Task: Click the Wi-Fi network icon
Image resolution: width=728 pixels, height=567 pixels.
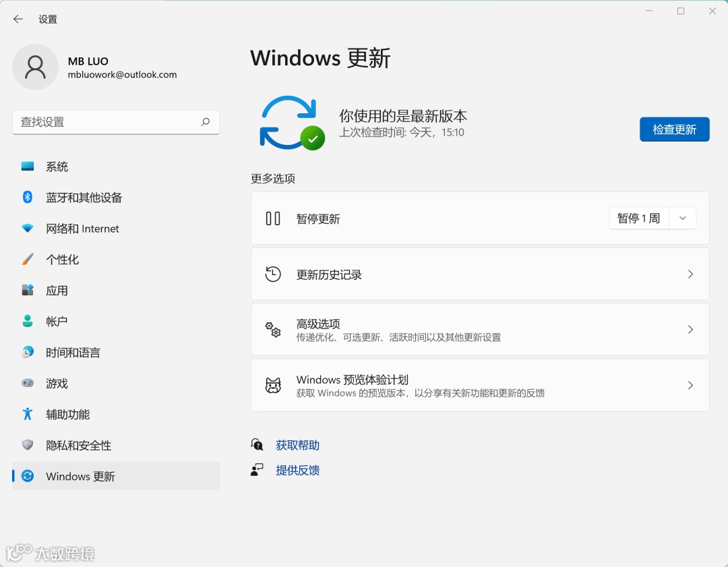Action: tap(28, 228)
